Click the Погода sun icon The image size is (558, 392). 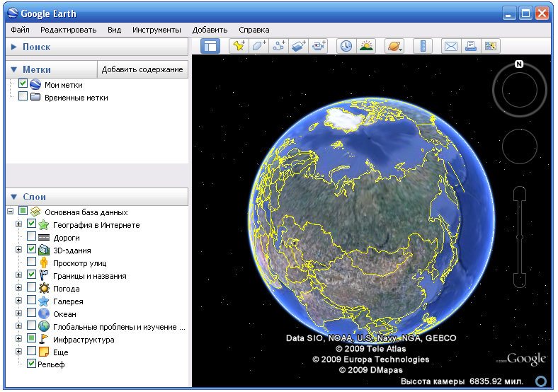[44, 288]
